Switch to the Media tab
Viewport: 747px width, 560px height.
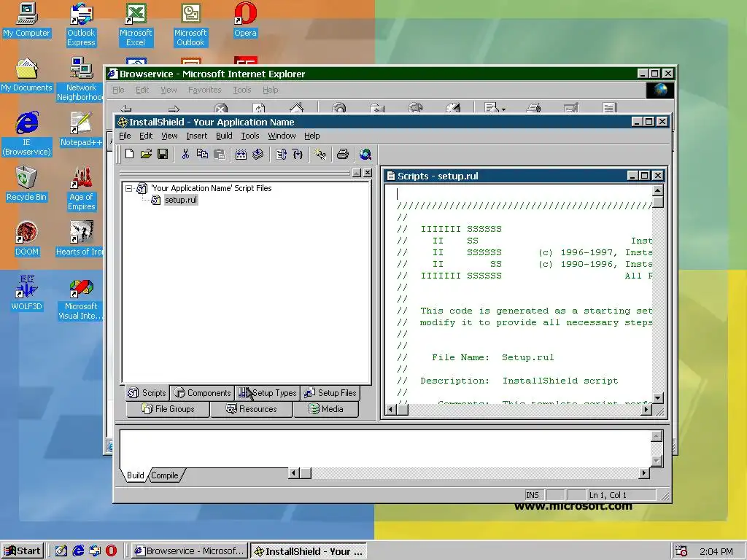pyautogui.click(x=326, y=409)
